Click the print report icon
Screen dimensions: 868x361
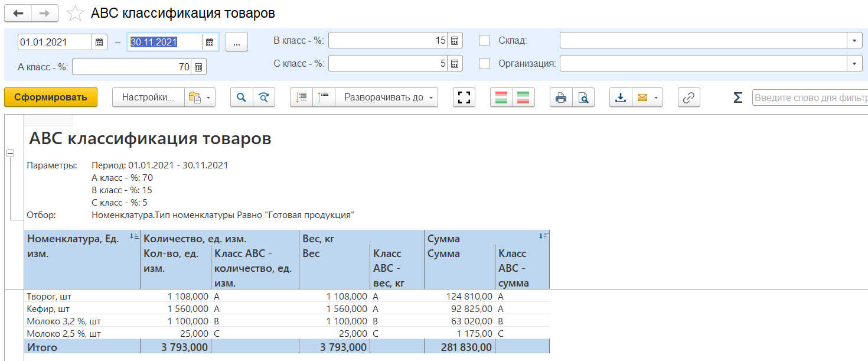tap(561, 97)
